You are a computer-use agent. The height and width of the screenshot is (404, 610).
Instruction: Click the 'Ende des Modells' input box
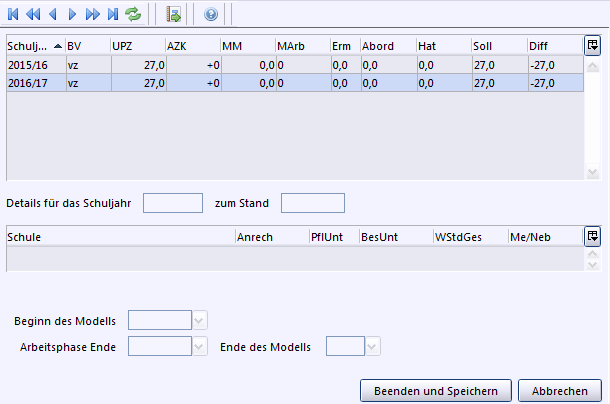(x=345, y=346)
